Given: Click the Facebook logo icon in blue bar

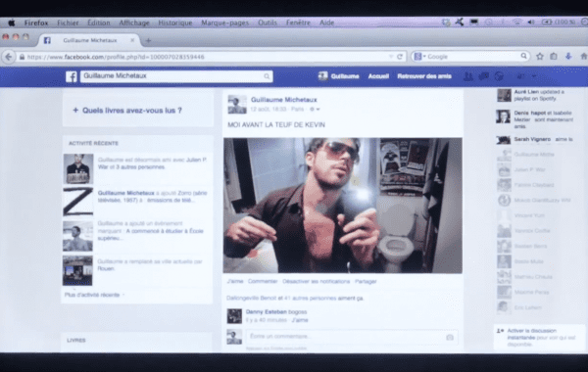Looking at the screenshot, I should [72, 76].
